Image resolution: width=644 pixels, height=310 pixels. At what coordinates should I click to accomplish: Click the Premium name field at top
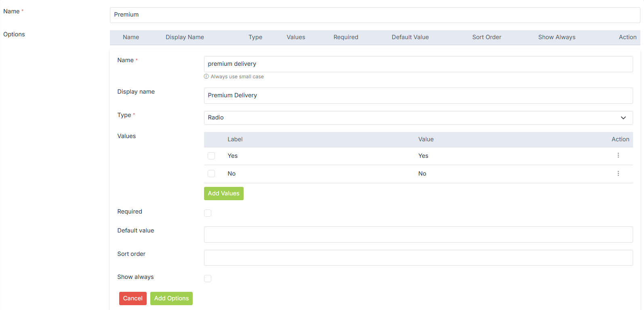click(x=375, y=15)
